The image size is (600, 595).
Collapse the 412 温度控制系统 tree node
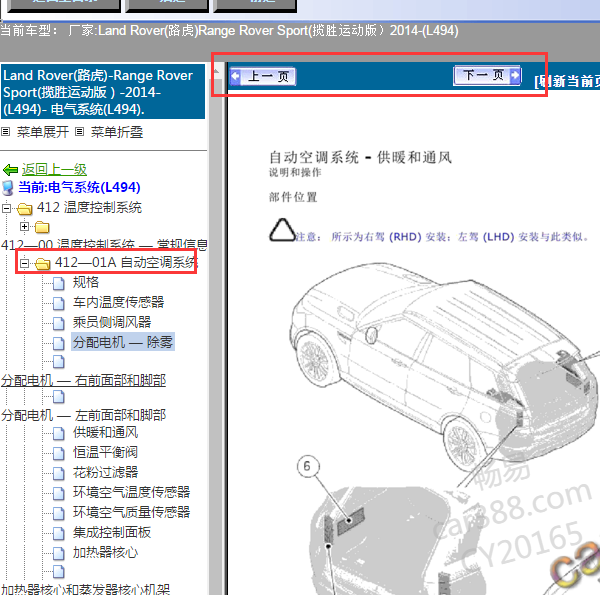pos(6,209)
